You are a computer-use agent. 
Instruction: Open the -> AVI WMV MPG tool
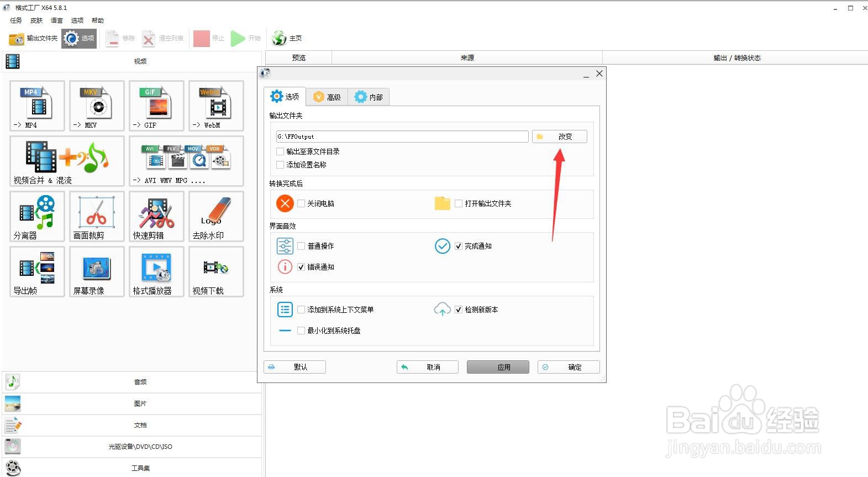pos(186,161)
